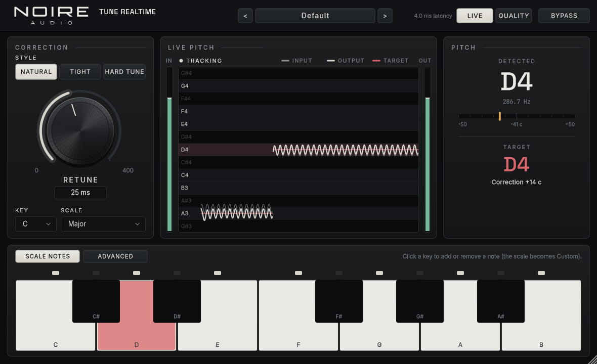Viewport: 597px width, 364px height.
Task: Click the INPUT legend marker
Action: pos(285,61)
